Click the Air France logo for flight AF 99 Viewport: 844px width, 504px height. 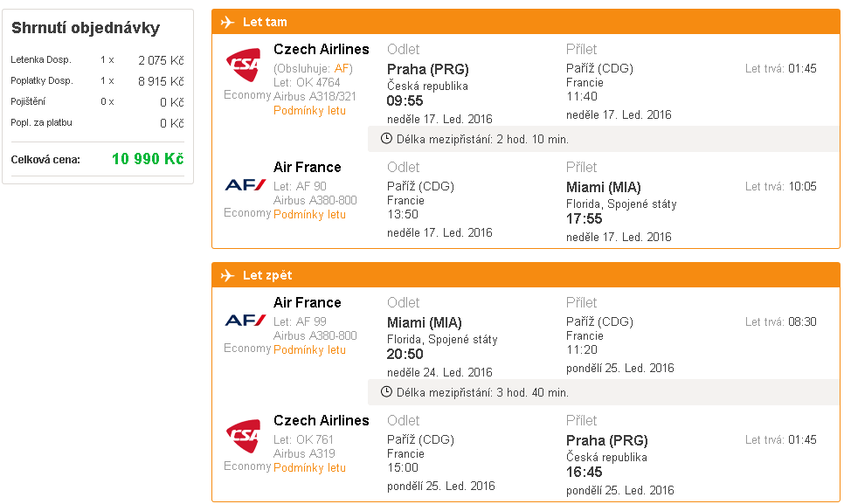coord(246,321)
